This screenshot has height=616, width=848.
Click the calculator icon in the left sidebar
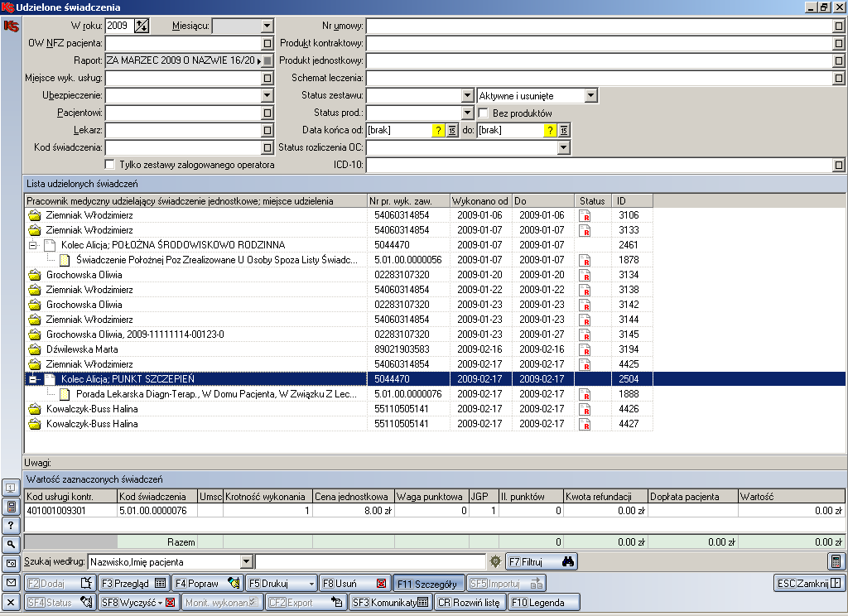11,507
